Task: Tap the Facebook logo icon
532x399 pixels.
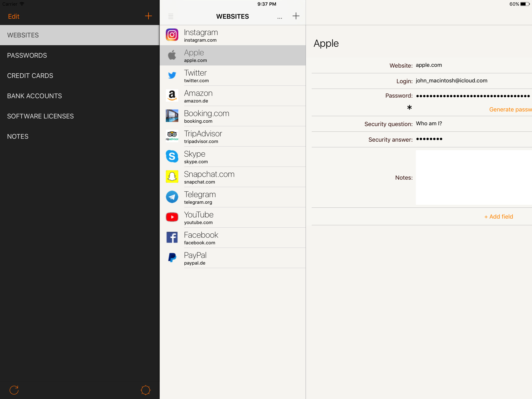Action: [172, 237]
